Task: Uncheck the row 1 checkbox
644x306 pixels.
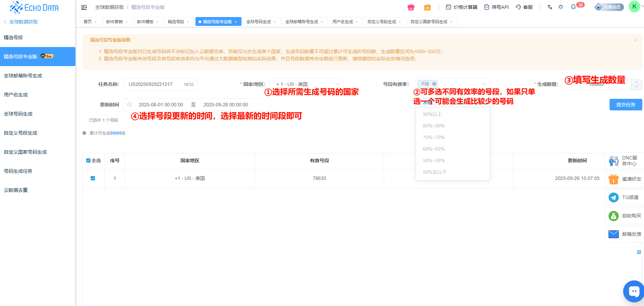Action: point(93,178)
